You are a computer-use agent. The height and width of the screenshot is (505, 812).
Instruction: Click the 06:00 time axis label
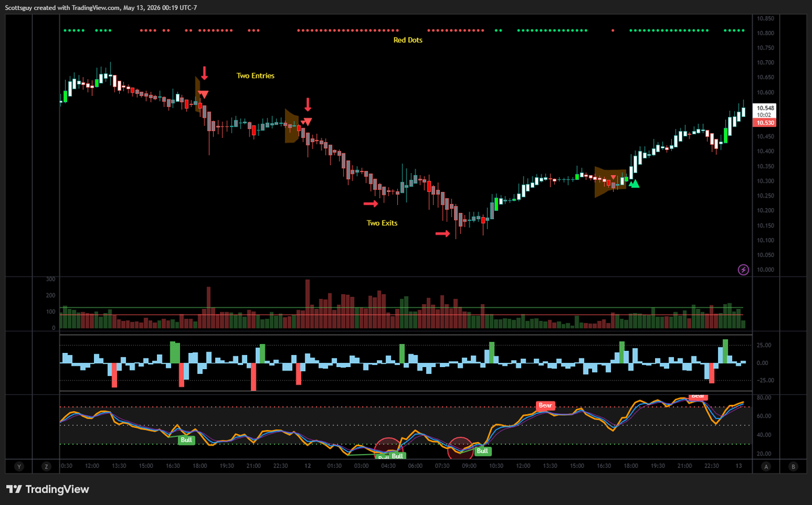point(415,466)
